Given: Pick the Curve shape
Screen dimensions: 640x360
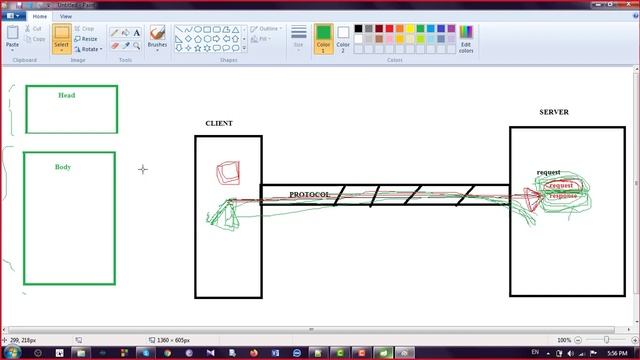Looking at the screenshot, I should [188, 29].
